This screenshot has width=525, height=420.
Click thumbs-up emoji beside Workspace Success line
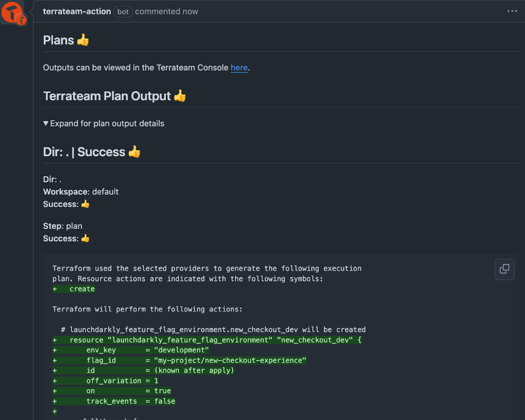point(85,204)
